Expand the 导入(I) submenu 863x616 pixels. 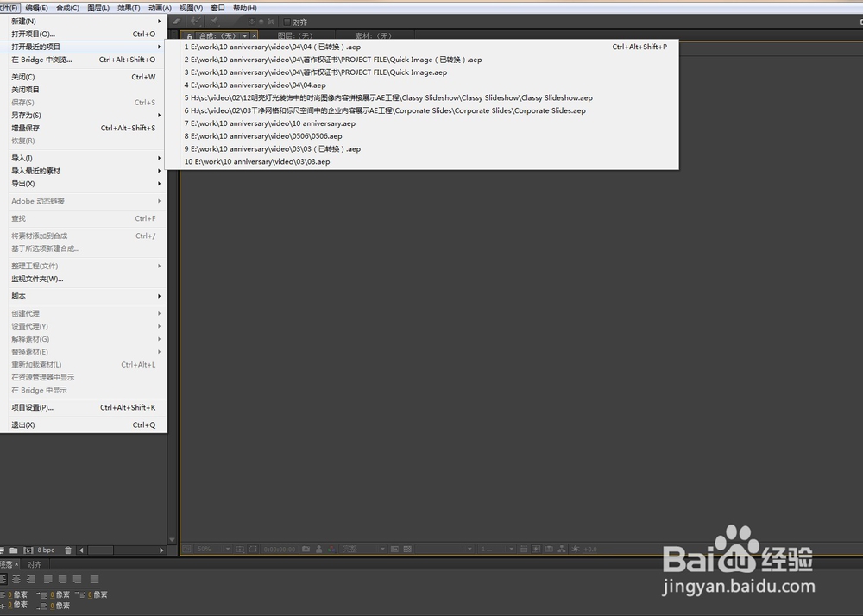tap(84, 158)
